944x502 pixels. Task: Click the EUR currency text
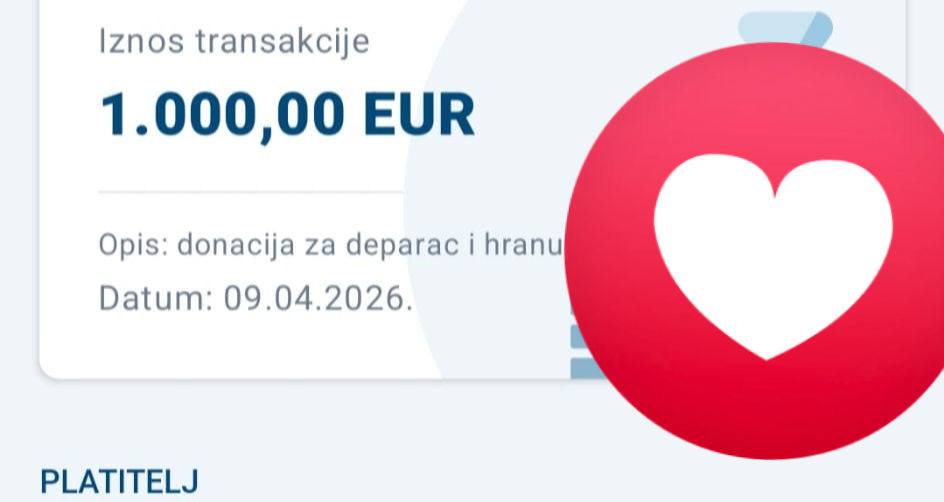(x=419, y=114)
